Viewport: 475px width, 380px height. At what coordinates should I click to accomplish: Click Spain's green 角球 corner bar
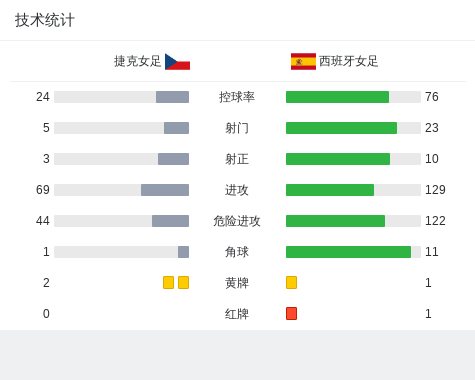pos(348,252)
